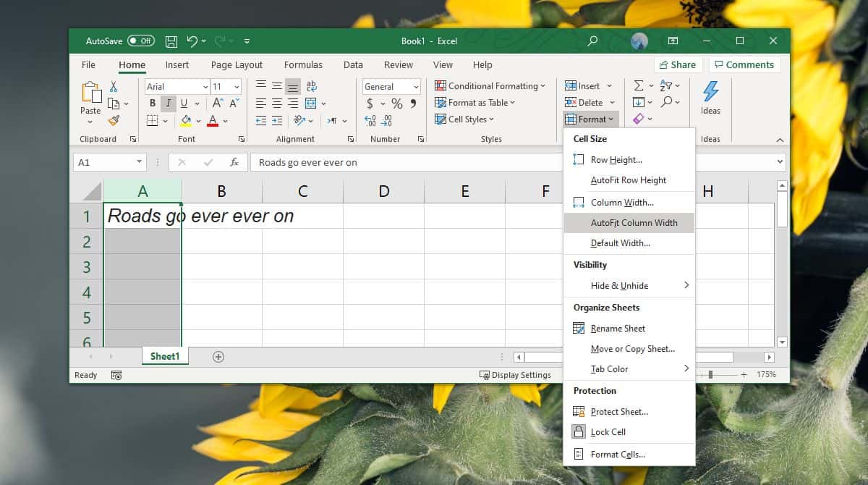This screenshot has height=485, width=868.
Task: Click the formula bar input field
Action: (434, 163)
